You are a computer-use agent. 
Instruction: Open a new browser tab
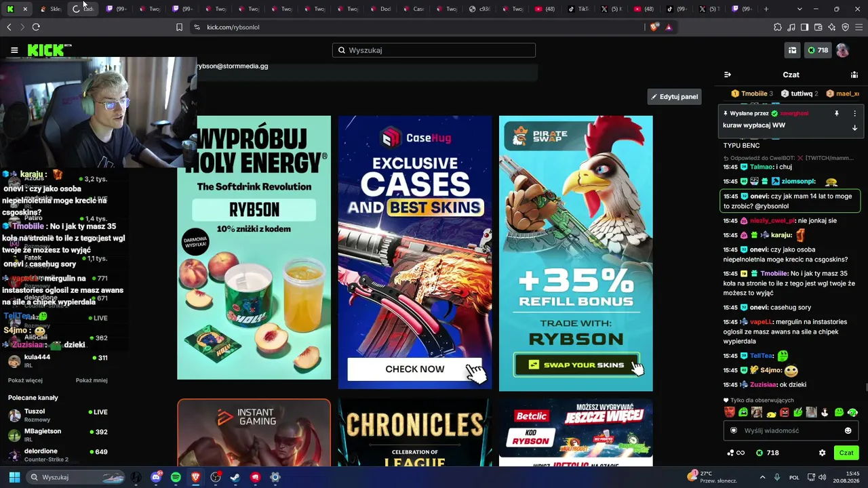tap(766, 9)
